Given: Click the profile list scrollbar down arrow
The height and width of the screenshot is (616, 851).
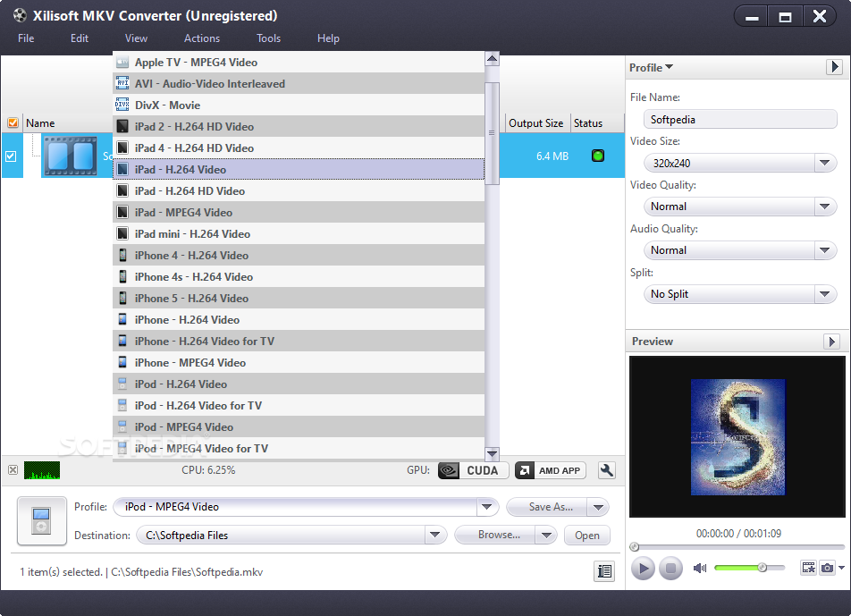Looking at the screenshot, I should 493,453.
